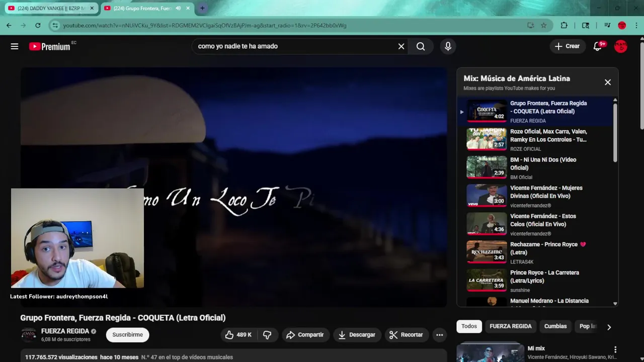This screenshot has width=644, height=362.
Task: Close the DADDY YANKEE tab
Action: click(x=92, y=8)
